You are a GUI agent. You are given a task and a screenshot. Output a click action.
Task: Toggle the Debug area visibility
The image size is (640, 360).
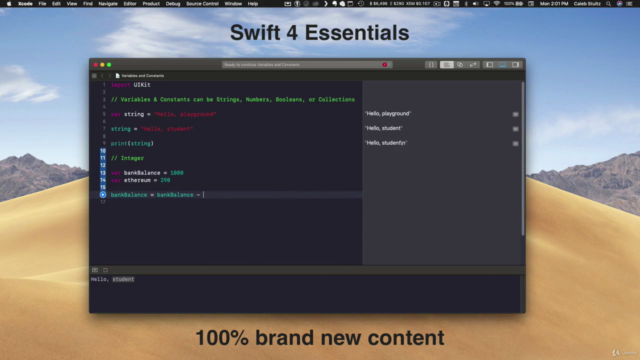coord(502,64)
